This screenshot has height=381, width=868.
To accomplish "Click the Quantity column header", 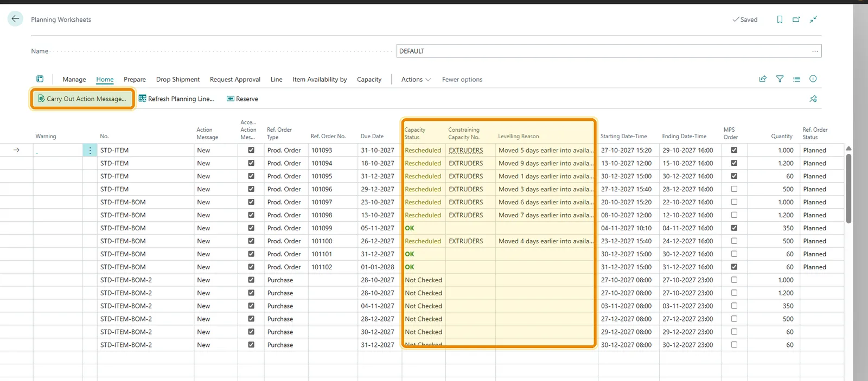I will click(x=782, y=137).
